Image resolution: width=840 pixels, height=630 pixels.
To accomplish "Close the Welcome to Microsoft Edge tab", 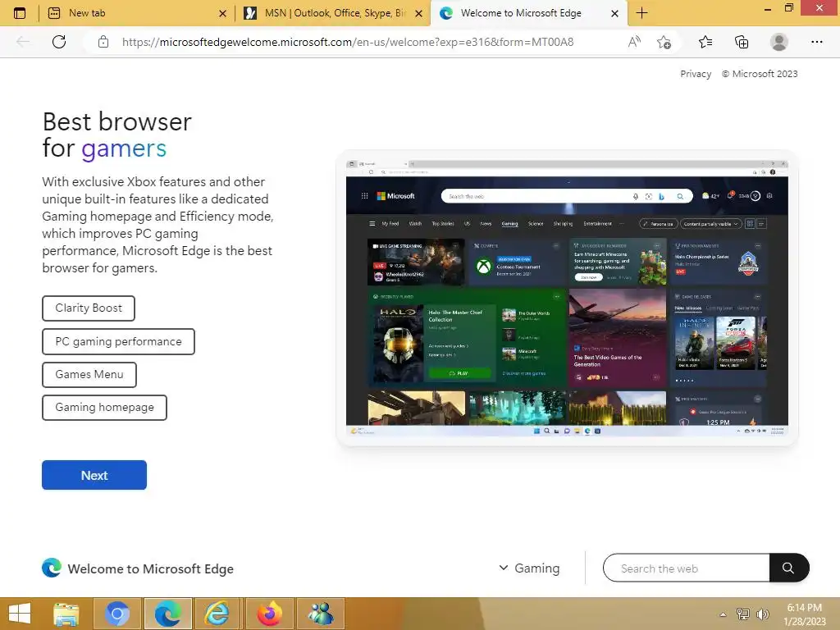I will [x=615, y=13].
